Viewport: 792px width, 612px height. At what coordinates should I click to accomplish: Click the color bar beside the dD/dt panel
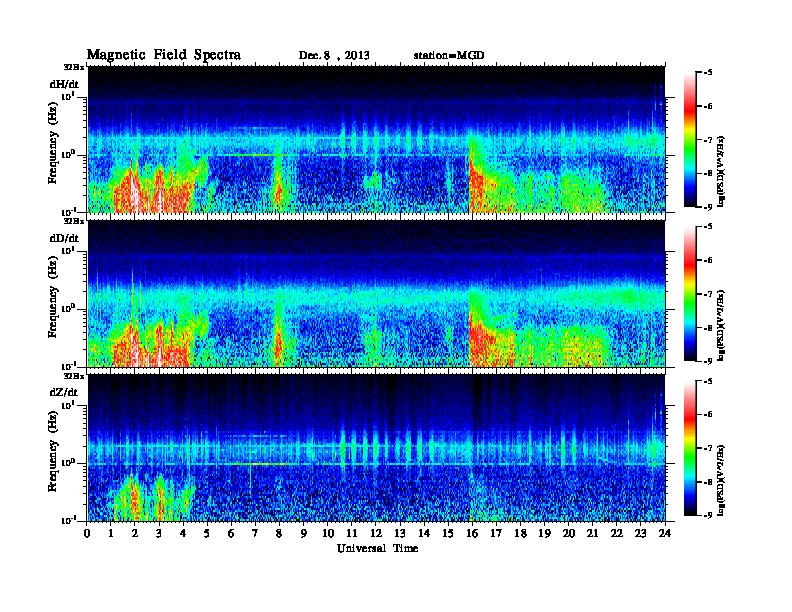click(689, 294)
